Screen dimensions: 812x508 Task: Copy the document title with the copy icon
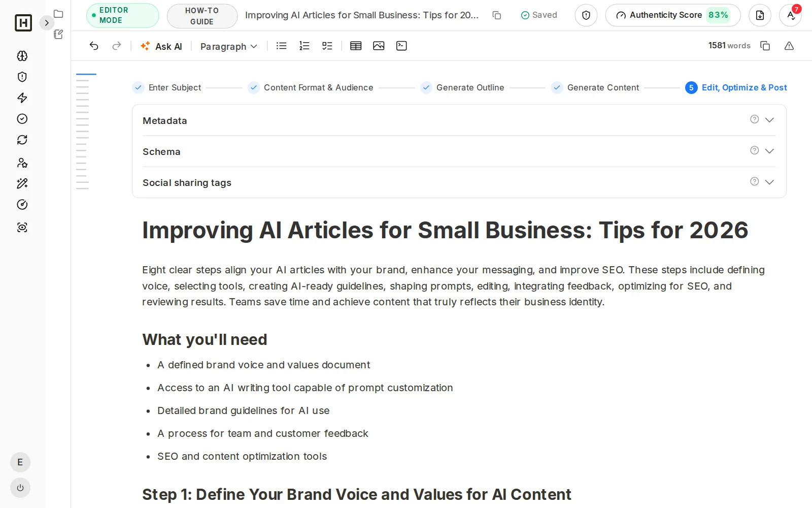(497, 15)
